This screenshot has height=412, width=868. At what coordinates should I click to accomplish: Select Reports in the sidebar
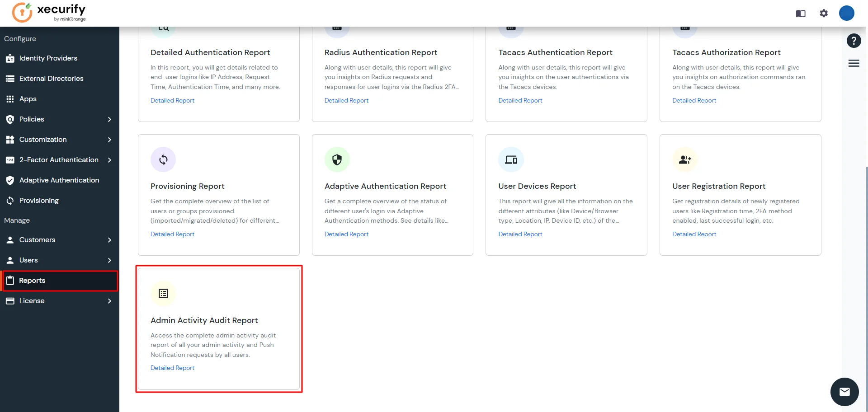(x=32, y=280)
